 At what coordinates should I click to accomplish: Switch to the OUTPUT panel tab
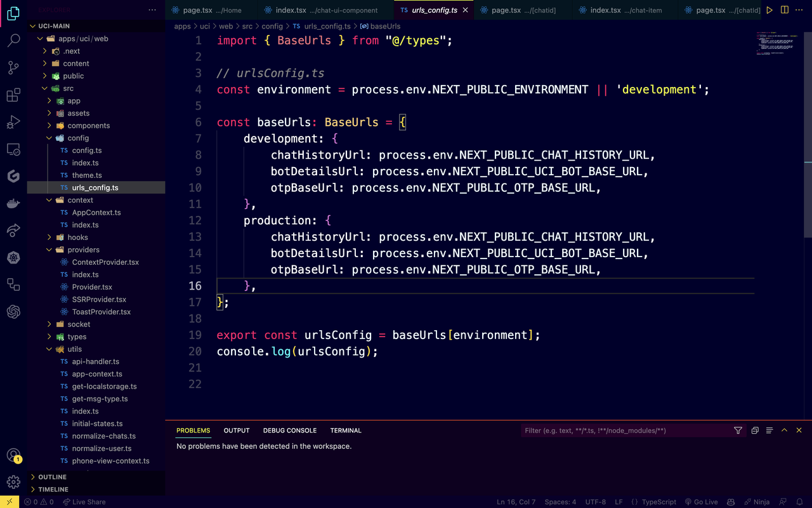pos(237,431)
